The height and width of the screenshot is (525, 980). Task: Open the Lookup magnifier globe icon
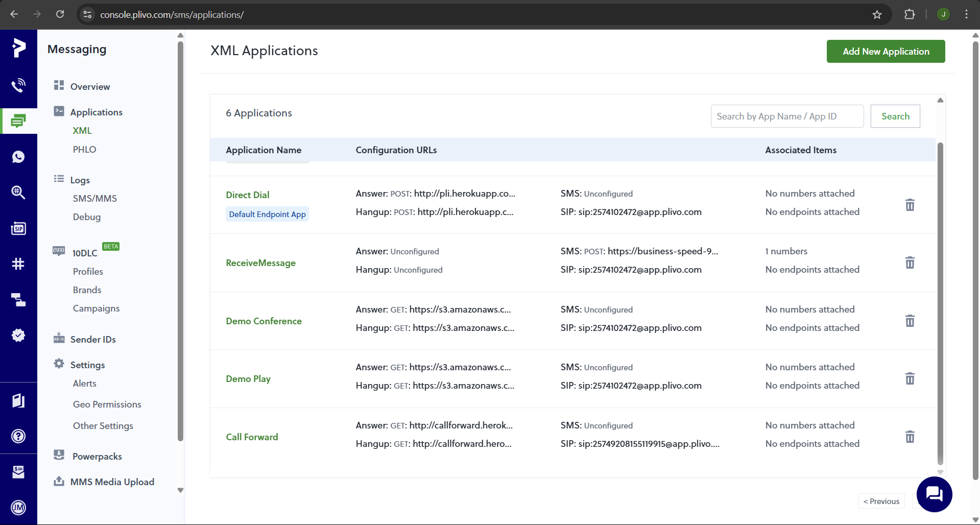[18, 193]
